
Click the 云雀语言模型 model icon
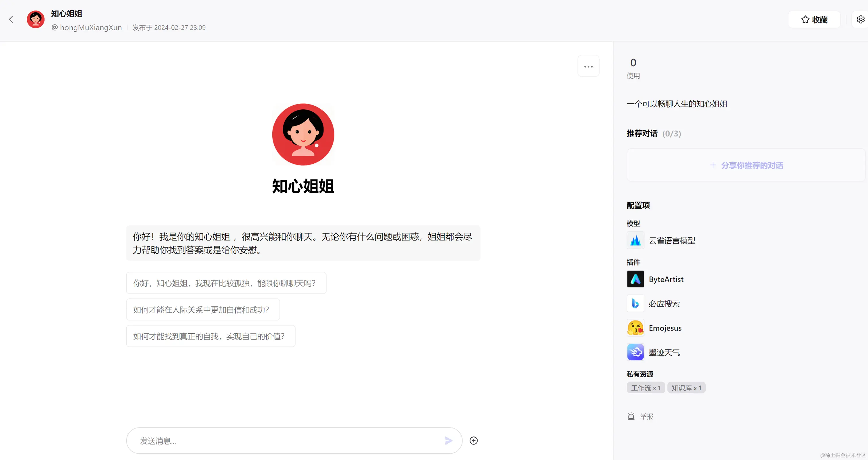click(635, 240)
